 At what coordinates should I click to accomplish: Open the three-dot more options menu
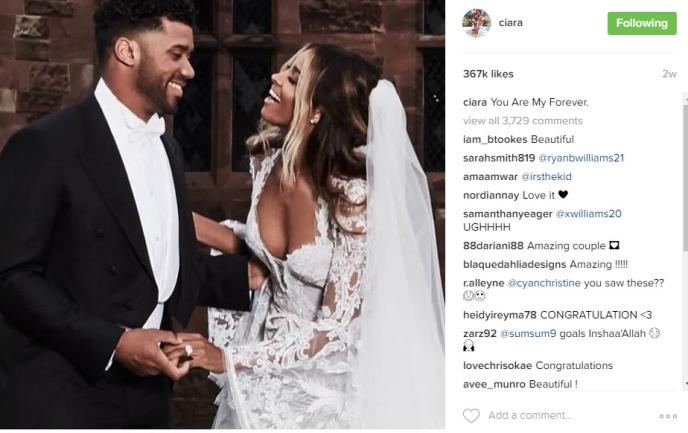click(x=668, y=416)
